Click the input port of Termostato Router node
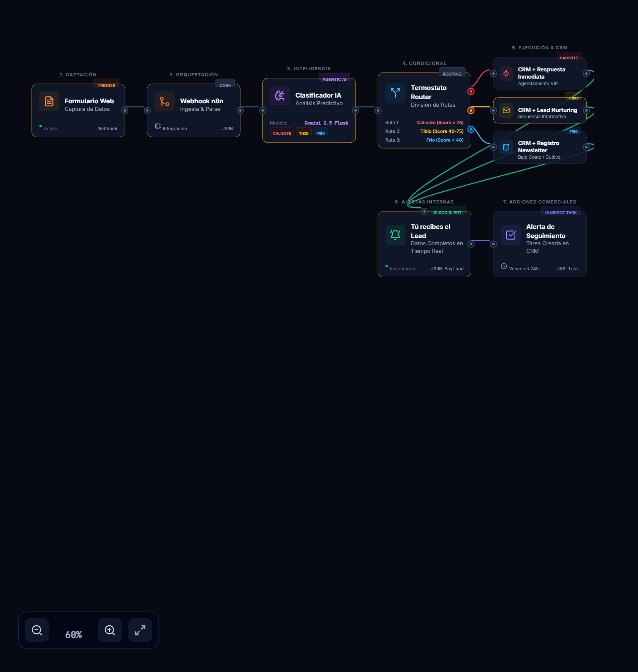This screenshot has height=672, width=638. click(x=378, y=110)
